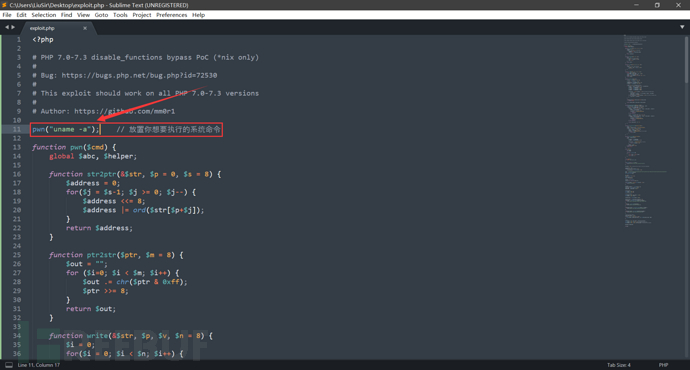
Task: Click the pwn("uname -a") call
Action: point(66,129)
